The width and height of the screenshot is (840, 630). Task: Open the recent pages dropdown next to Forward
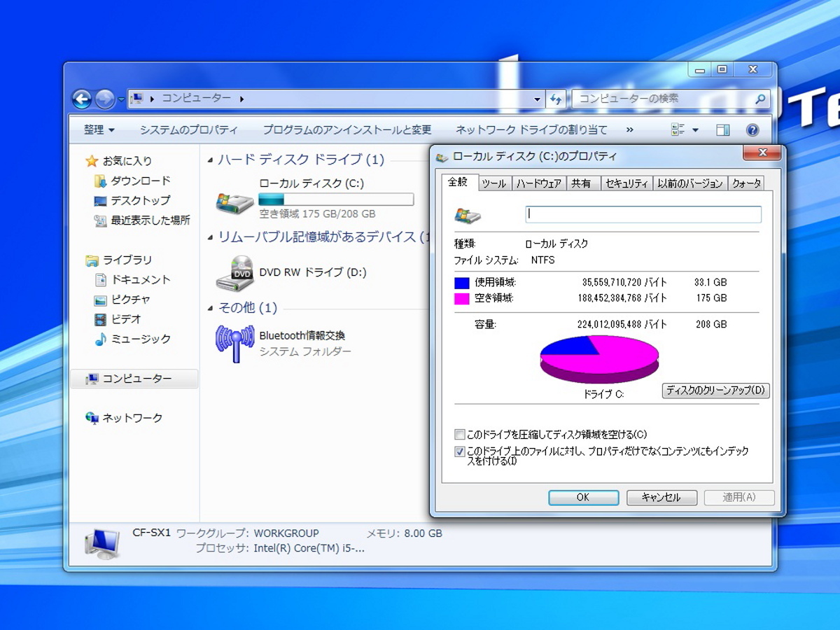tap(120, 99)
